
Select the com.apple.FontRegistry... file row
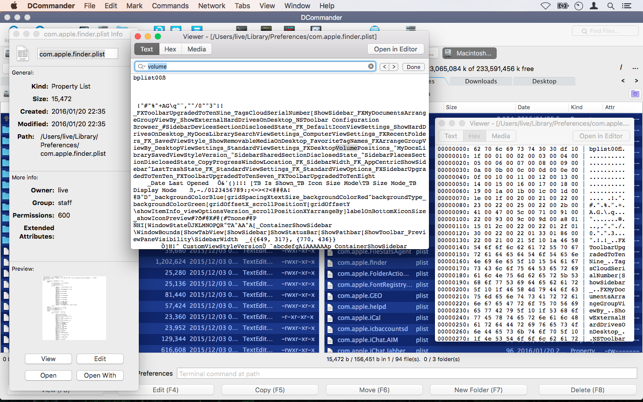pyautogui.click(x=380, y=285)
